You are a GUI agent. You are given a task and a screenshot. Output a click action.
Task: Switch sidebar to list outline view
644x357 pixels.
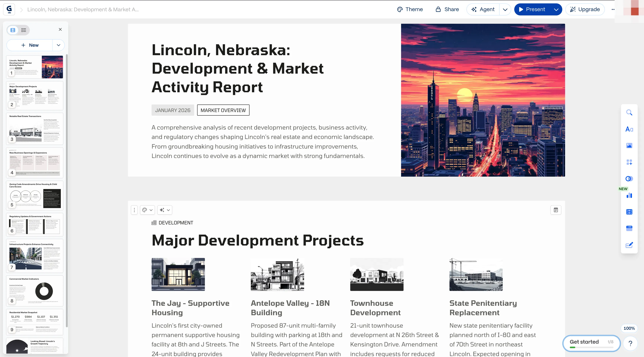pos(24,30)
